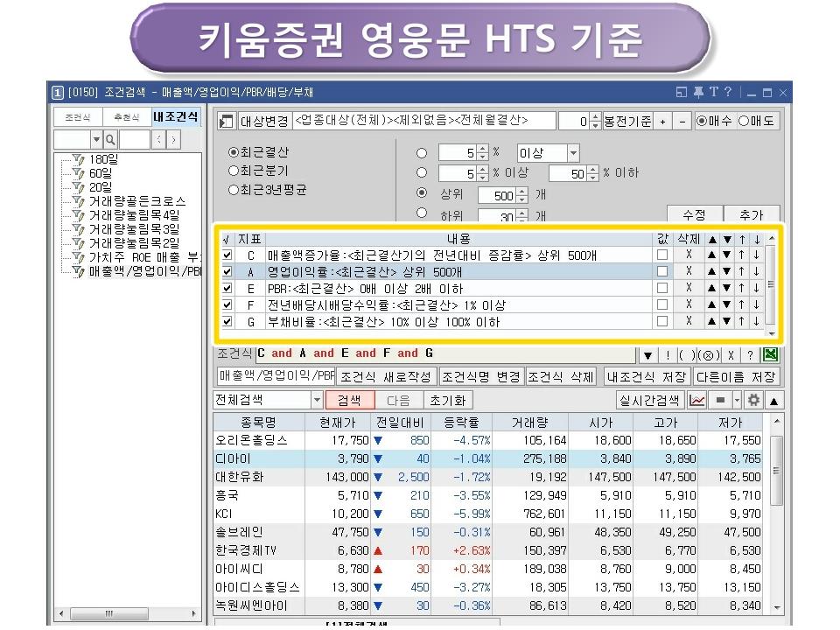Viewport: 840px width, 630px height.
Task: Delete the 부채비율 condition G using X
Action: [x=689, y=321]
